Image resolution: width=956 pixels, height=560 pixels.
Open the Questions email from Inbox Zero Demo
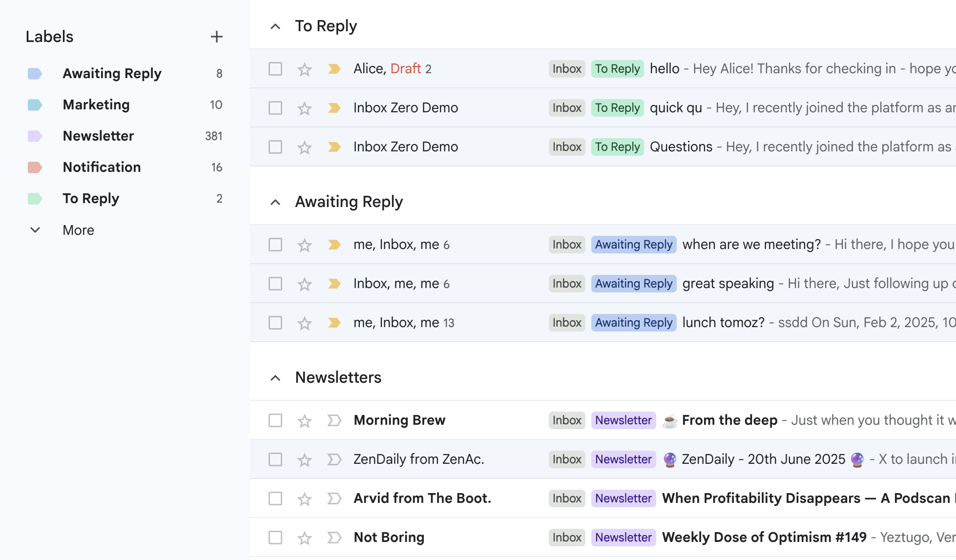coord(681,146)
